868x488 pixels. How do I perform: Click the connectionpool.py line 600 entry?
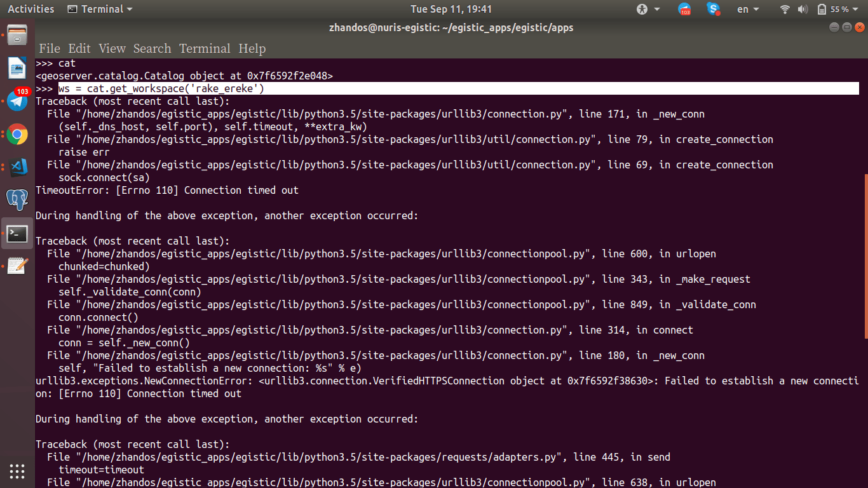tap(381, 254)
